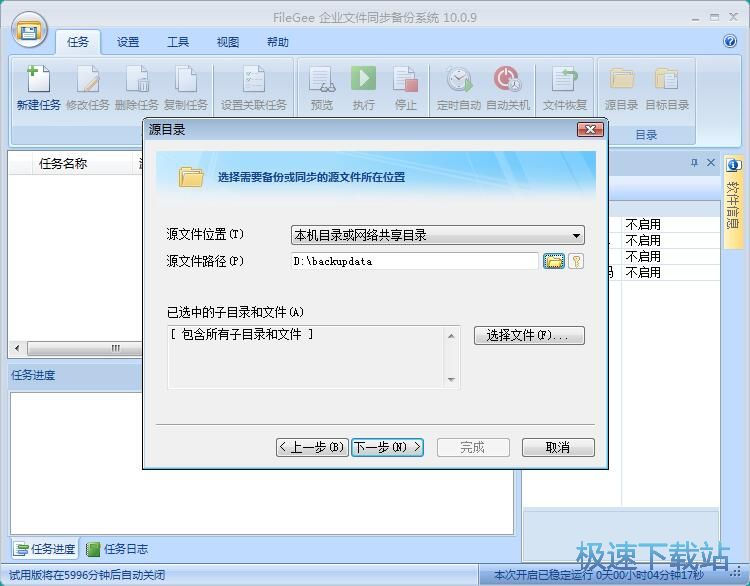Click down arrow of selected files list scrollbar
Image resolution: width=750 pixels, height=586 pixels.
(451, 379)
